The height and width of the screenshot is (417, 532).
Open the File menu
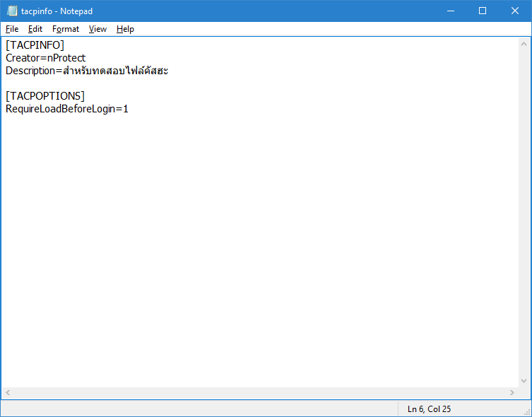pyautogui.click(x=12, y=29)
